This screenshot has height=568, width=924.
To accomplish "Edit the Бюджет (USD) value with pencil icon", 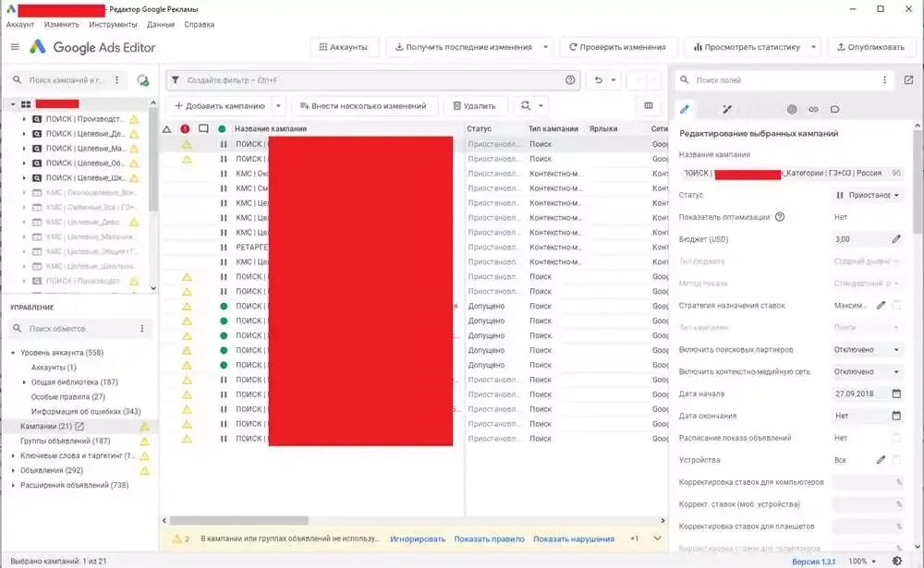I will pyautogui.click(x=896, y=238).
